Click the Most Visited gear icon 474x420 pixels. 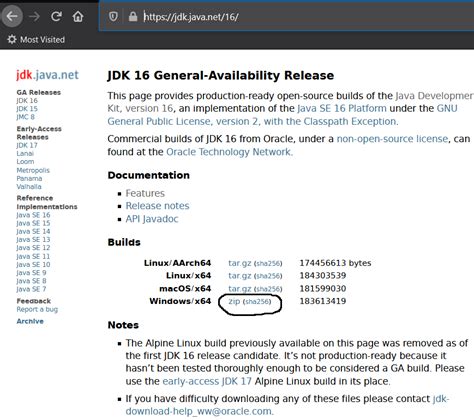coord(12,39)
